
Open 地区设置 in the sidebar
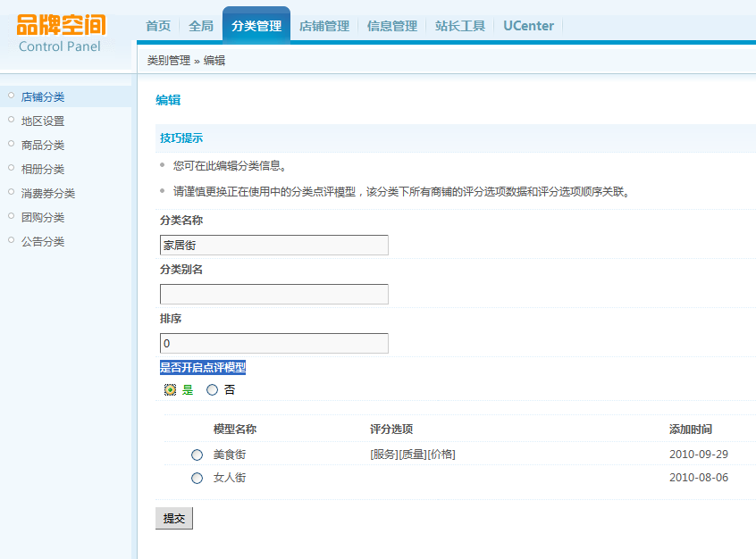pyautogui.click(x=43, y=121)
